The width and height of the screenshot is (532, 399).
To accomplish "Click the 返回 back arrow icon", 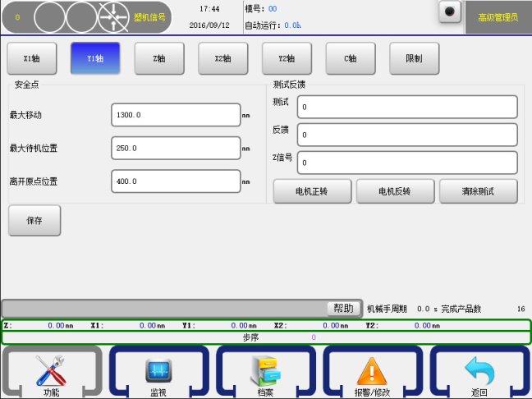I will (479, 372).
